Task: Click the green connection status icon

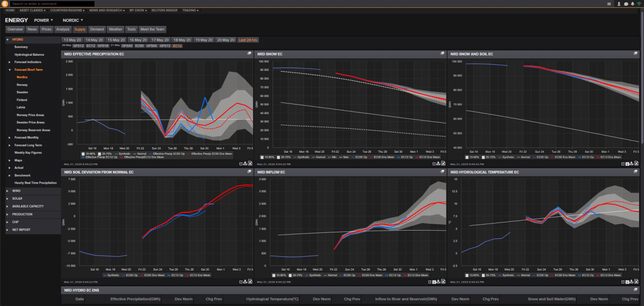Action: (640, 3)
